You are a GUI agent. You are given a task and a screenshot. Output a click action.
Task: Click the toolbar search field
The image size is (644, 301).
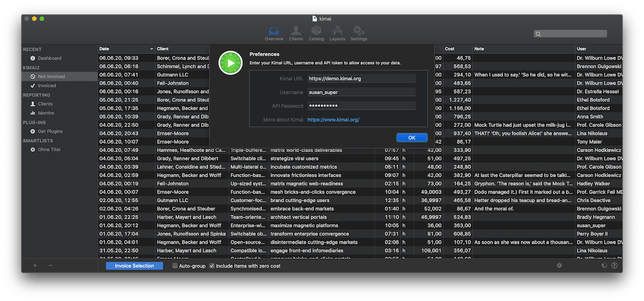[570, 34]
